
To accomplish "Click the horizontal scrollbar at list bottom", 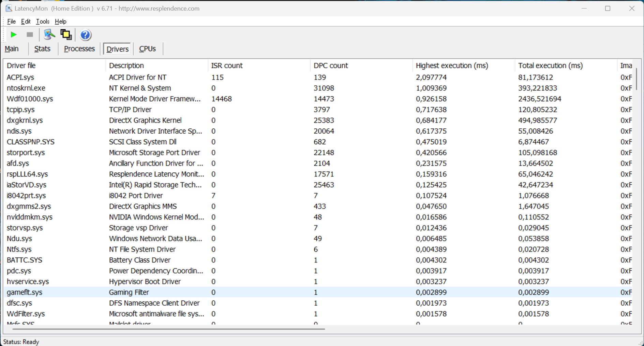I will coord(169,329).
